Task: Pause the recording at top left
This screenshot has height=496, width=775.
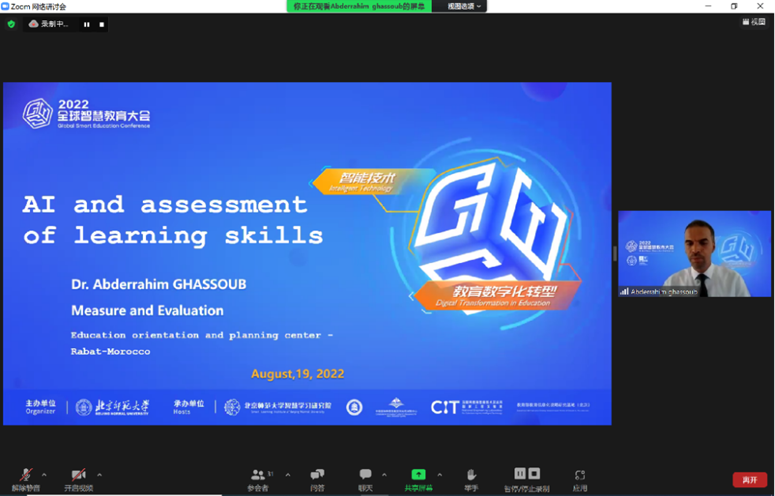Action: point(86,24)
